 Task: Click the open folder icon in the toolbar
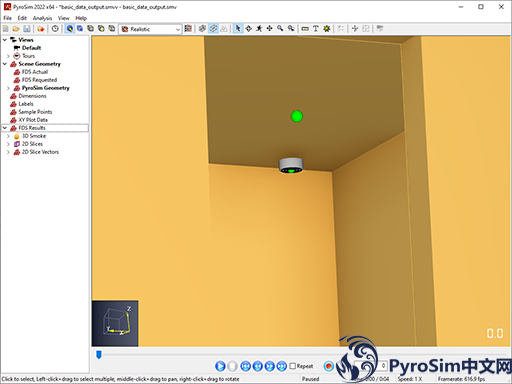tap(16, 29)
